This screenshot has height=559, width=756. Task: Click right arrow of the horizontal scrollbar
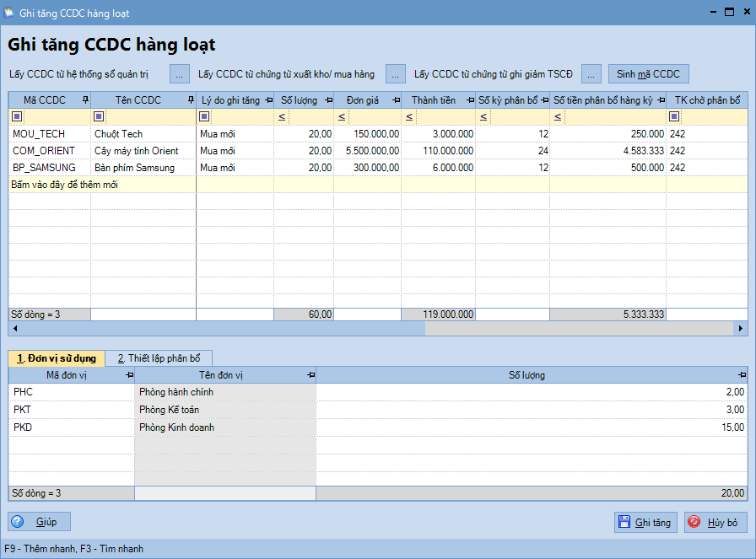click(742, 329)
